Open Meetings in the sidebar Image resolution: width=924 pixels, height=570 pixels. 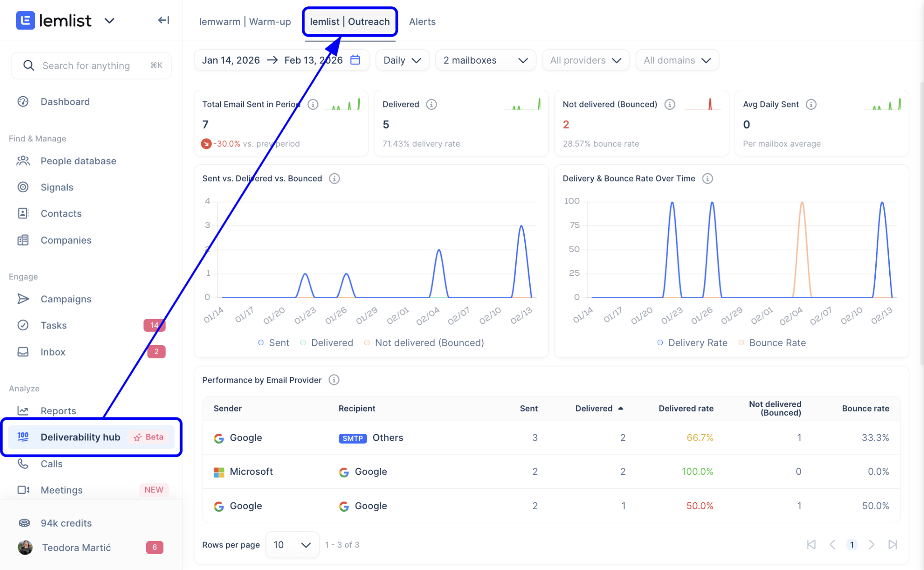pyautogui.click(x=61, y=490)
